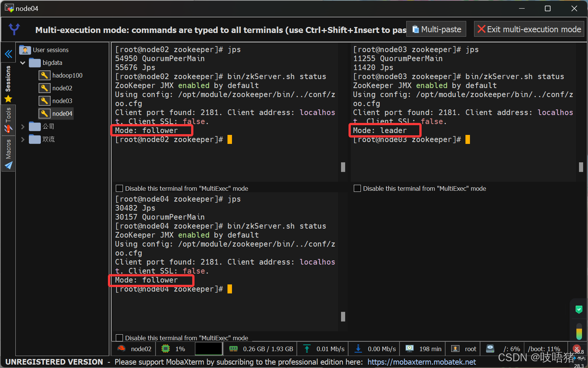Viewport: 588px width, 368px height.
Task: Click the "198 min" uptime value
Action: [430, 349]
